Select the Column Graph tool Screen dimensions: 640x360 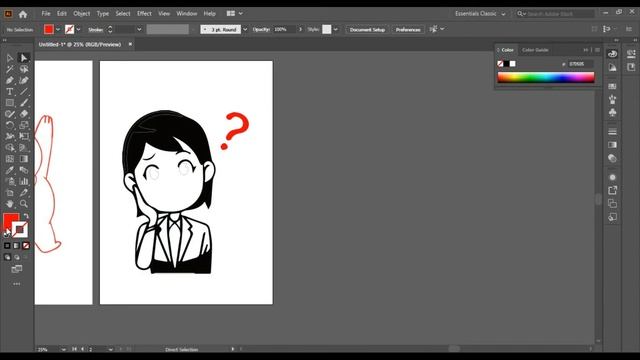pyautogui.click(x=24, y=181)
